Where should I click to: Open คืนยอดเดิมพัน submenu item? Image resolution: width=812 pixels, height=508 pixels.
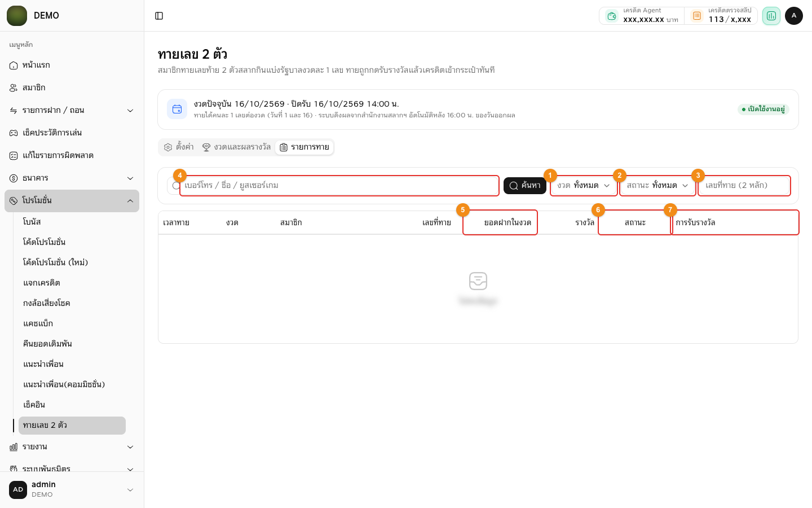(72, 344)
